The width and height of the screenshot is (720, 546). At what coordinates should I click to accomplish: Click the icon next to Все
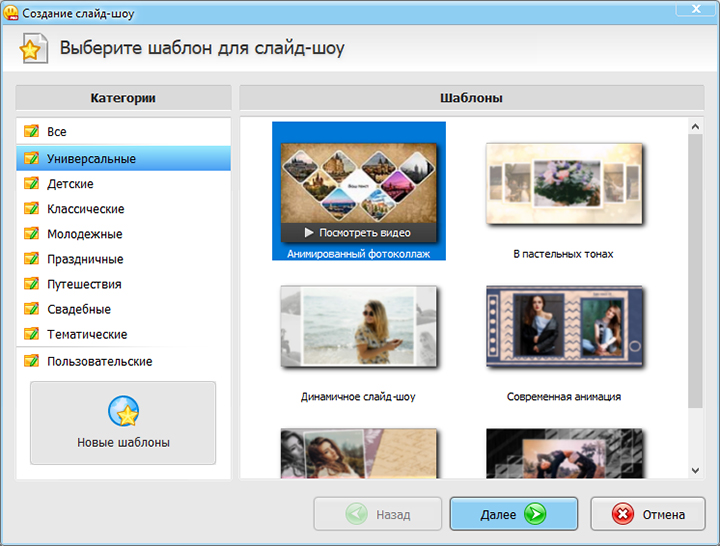pyautogui.click(x=32, y=131)
